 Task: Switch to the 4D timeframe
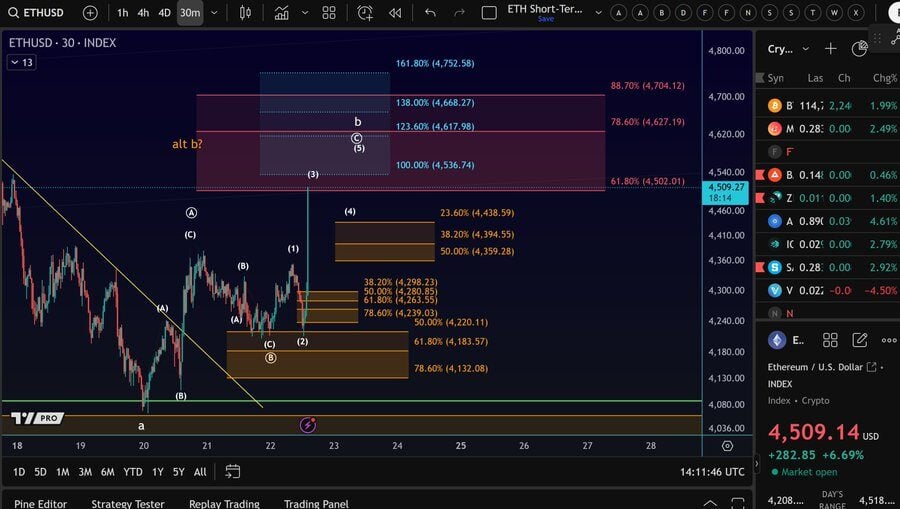(165, 13)
